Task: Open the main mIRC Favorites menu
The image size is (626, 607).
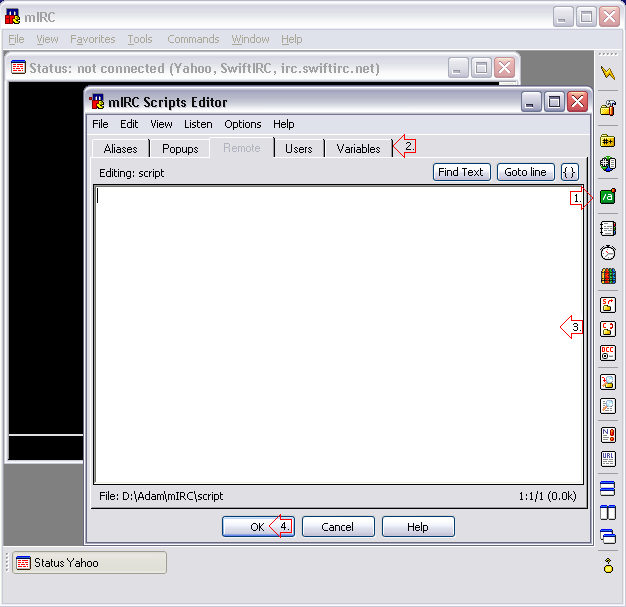Action: pos(93,39)
